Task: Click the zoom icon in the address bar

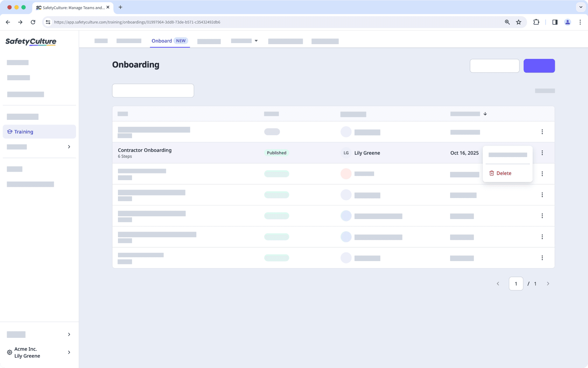Action: (507, 22)
